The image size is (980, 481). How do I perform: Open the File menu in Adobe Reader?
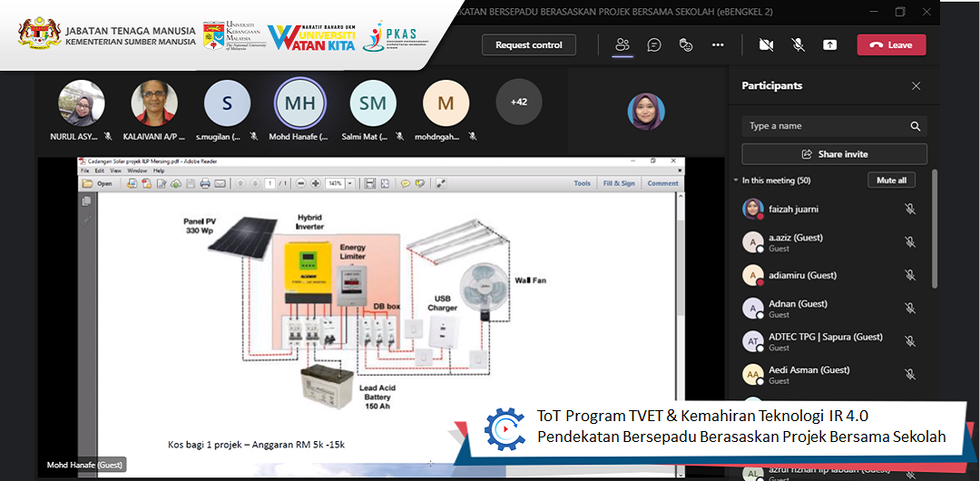(x=84, y=171)
